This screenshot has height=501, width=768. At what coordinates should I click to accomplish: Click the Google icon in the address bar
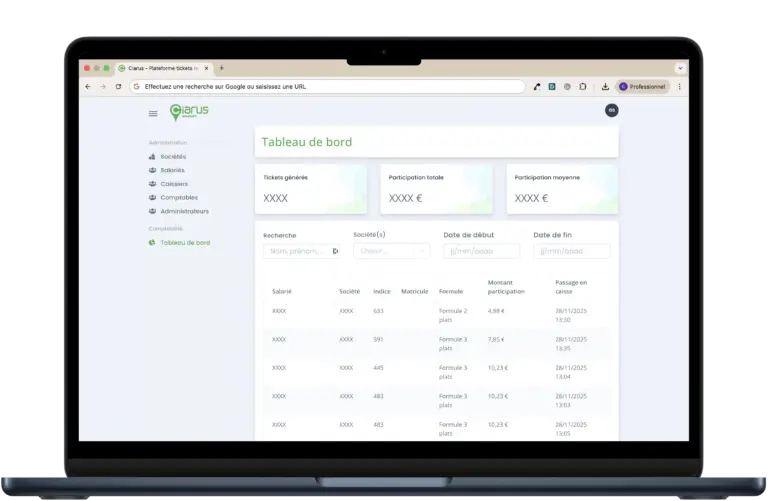[136, 87]
